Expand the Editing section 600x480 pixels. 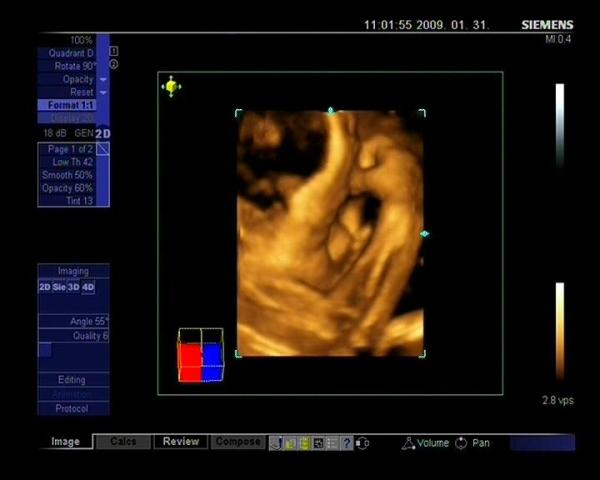pos(71,380)
